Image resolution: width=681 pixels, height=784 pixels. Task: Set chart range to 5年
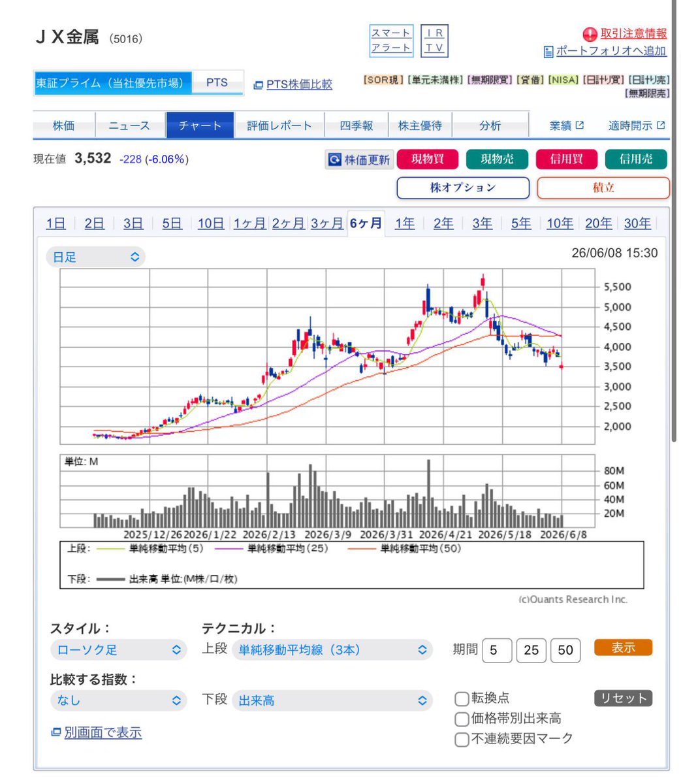point(521,223)
